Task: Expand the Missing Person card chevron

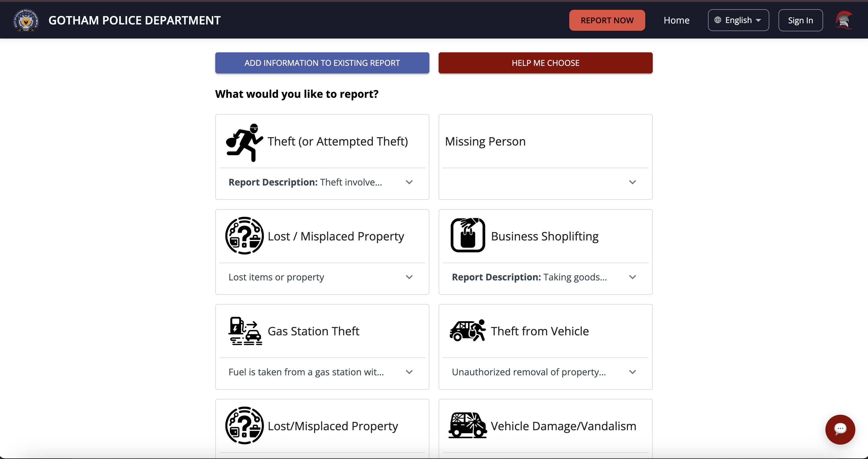Action: [633, 182]
